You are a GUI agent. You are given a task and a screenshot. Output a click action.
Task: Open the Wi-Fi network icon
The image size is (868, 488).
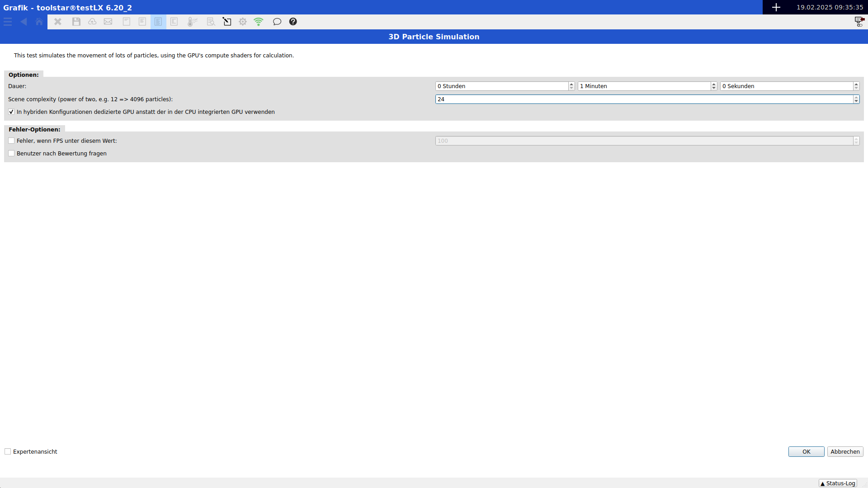[259, 22]
